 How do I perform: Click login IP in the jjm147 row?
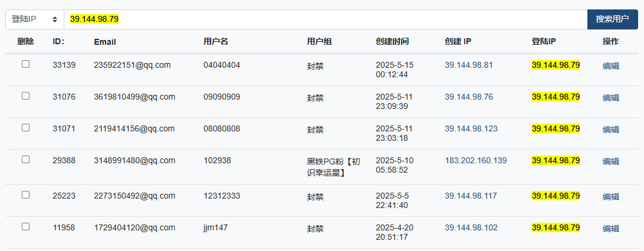[556, 227]
